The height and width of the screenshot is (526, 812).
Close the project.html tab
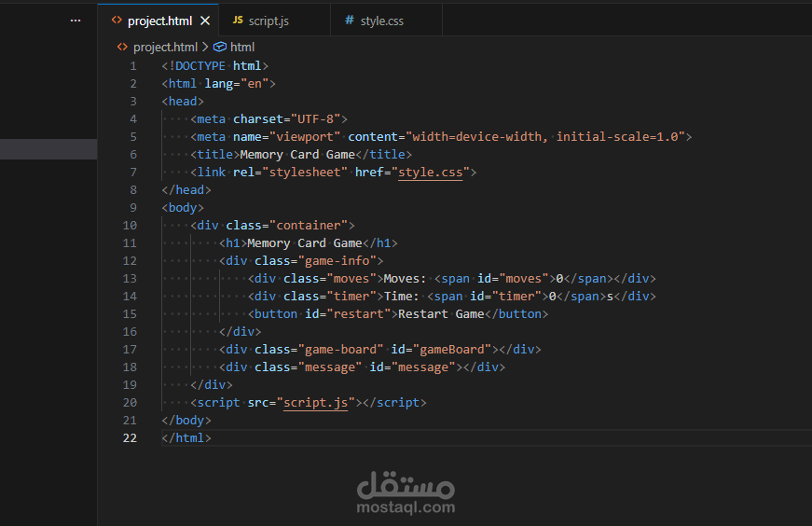205,21
